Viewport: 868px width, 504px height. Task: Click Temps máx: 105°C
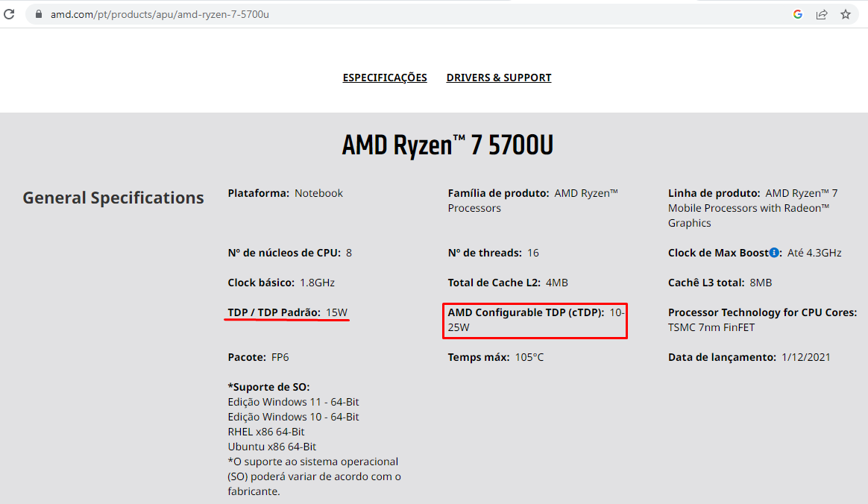(x=495, y=357)
